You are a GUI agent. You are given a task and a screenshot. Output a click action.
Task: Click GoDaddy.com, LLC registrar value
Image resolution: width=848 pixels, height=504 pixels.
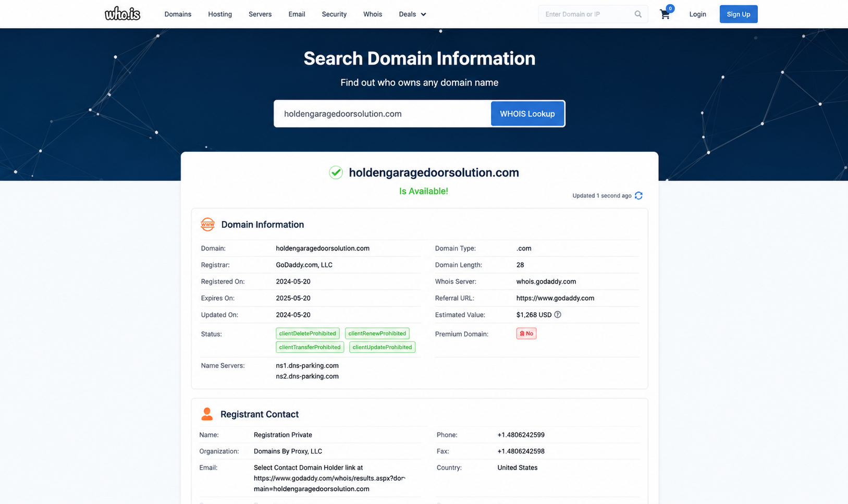304,265
